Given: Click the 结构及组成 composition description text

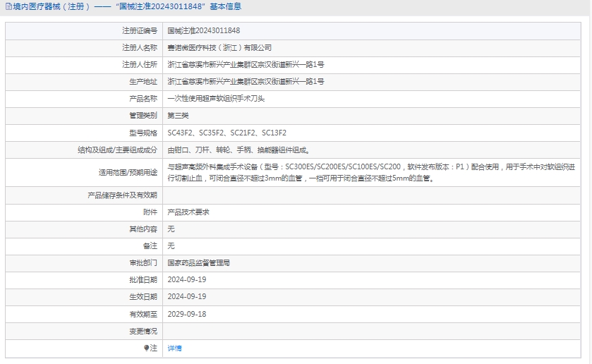Looking at the screenshot, I should pyautogui.click(x=238, y=150).
